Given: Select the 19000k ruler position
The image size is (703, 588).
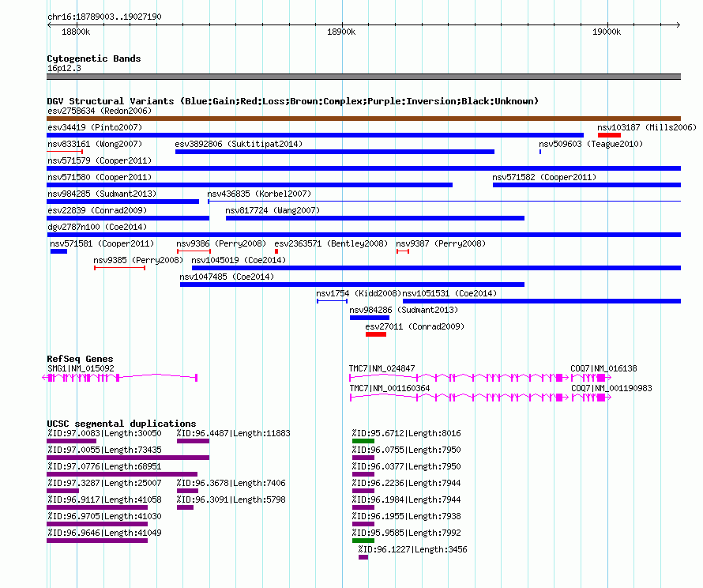Looking at the screenshot, I should 607,32.
